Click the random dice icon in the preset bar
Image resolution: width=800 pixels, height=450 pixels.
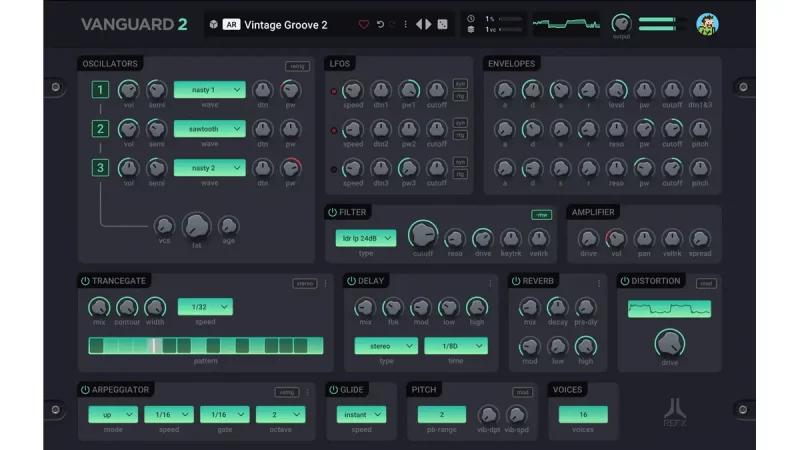point(443,24)
